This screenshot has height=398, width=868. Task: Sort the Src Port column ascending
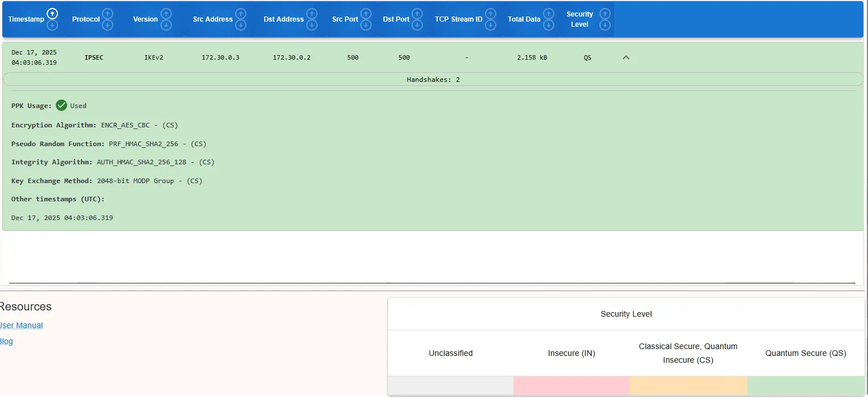pyautogui.click(x=366, y=14)
